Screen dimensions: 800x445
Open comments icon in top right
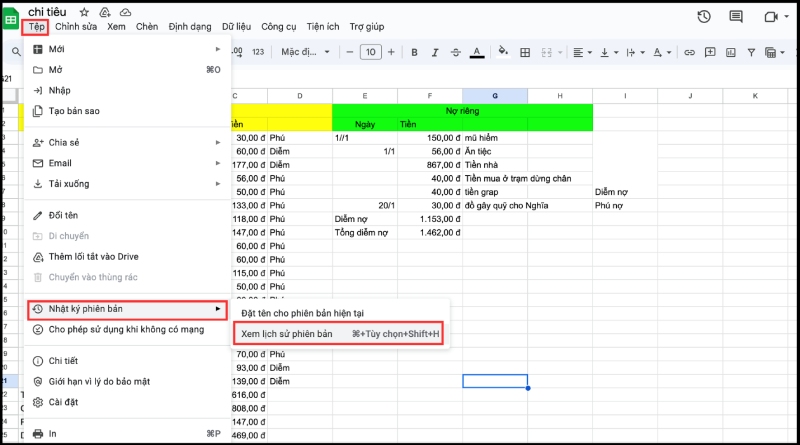736,17
